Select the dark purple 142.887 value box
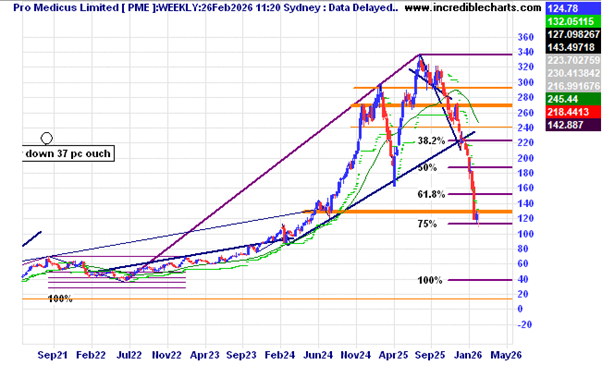Image resolution: width=602 pixels, height=365 pixels. [573, 125]
